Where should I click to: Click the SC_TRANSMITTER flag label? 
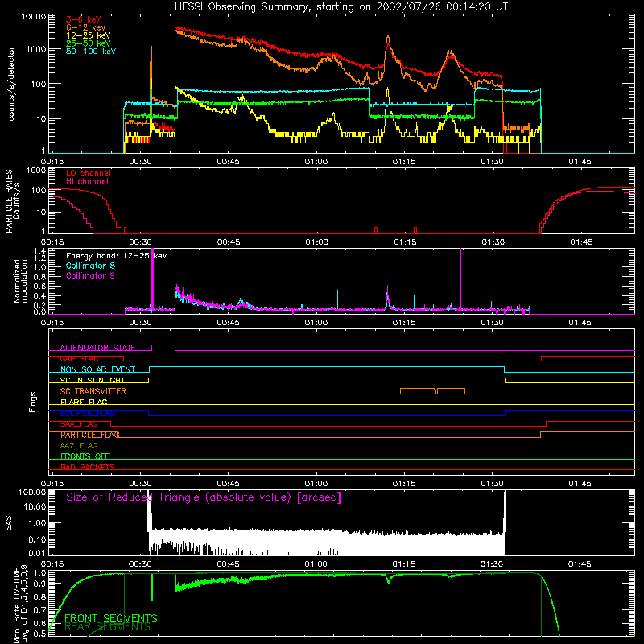(x=93, y=391)
